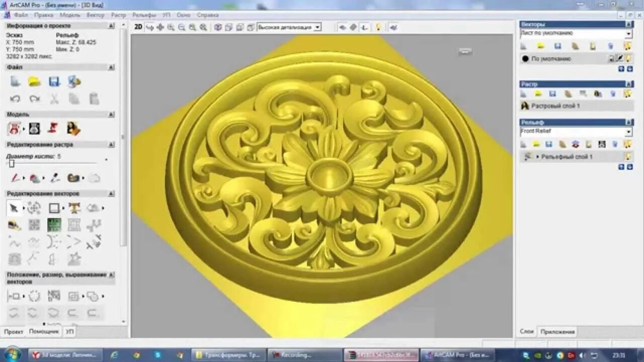644x362 pixels.
Task: Collapse the Редактирование векторов section
Action: pyautogui.click(x=111, y=194)
